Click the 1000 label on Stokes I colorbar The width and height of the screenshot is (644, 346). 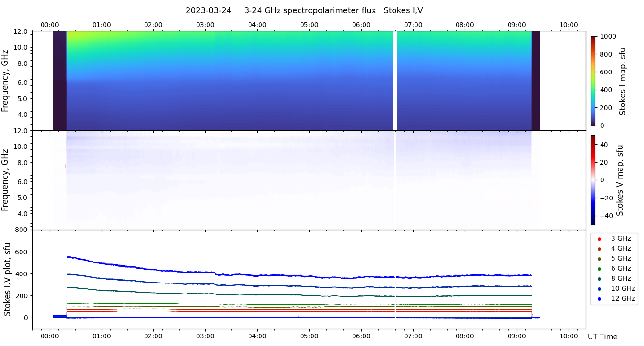click(608, 36)
